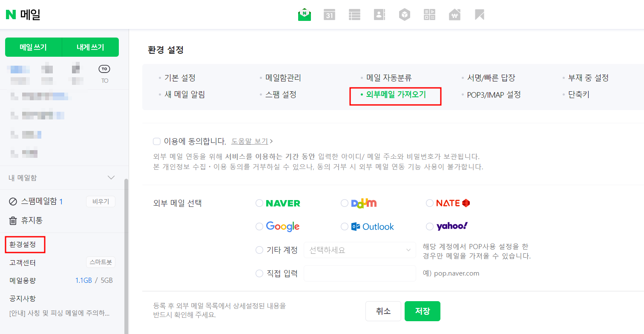Click the 메일용량 1.1GB usage text
644x334 pixels.
click(83, 281)
